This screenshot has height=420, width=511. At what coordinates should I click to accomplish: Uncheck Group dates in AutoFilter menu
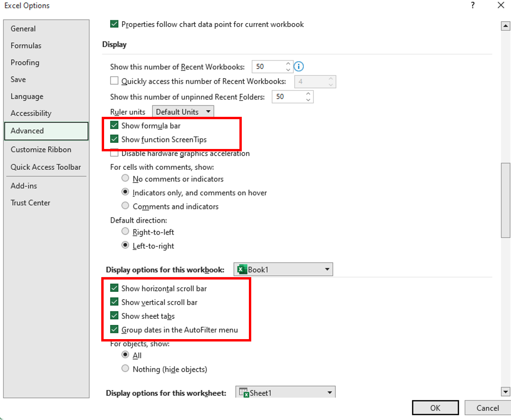point(114,329)
